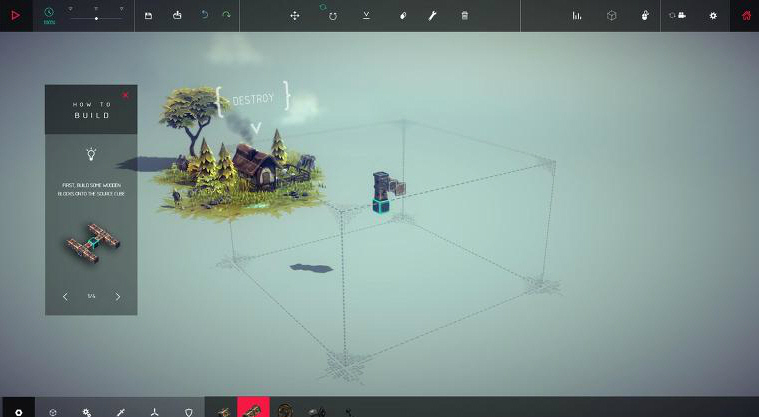
Task: Redo the last undone action
Action: click(226, 16)
